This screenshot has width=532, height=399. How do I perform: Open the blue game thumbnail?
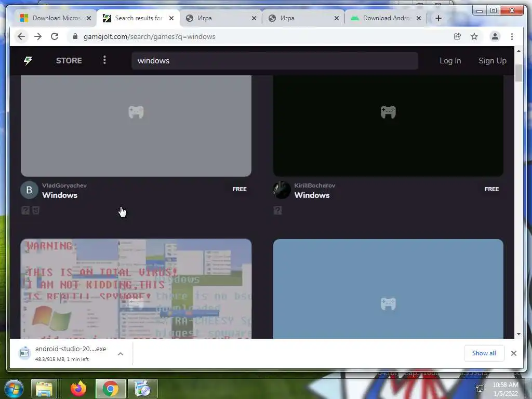tap(388, 289)
